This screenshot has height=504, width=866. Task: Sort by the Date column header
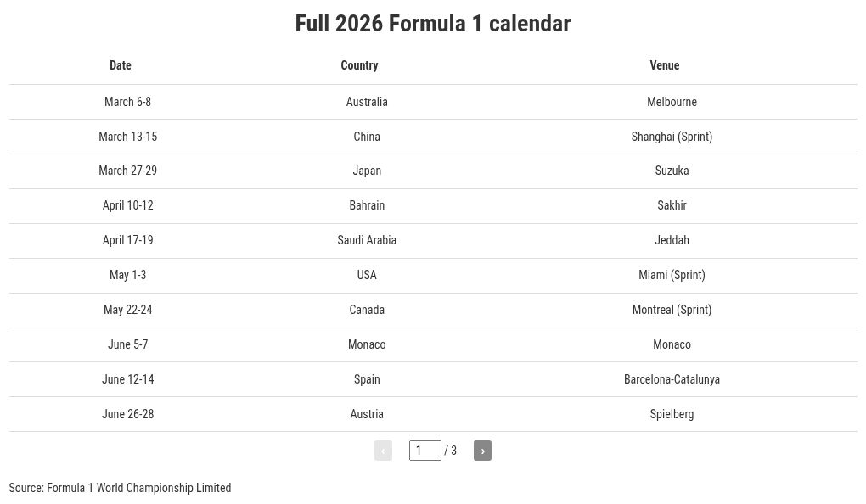(121, 65)
